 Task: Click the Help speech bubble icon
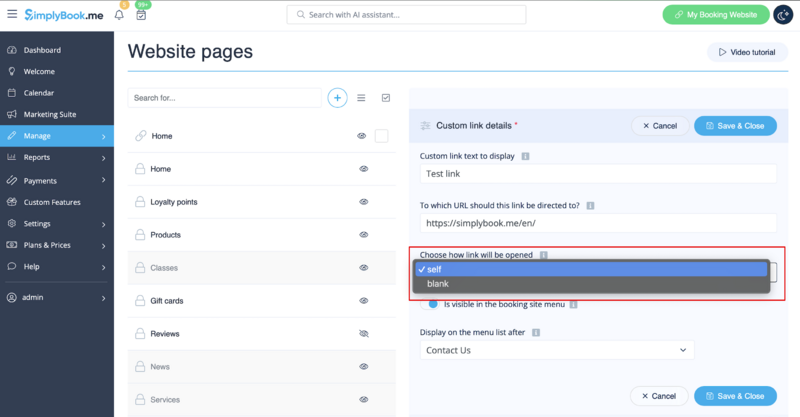pos(12,266)
